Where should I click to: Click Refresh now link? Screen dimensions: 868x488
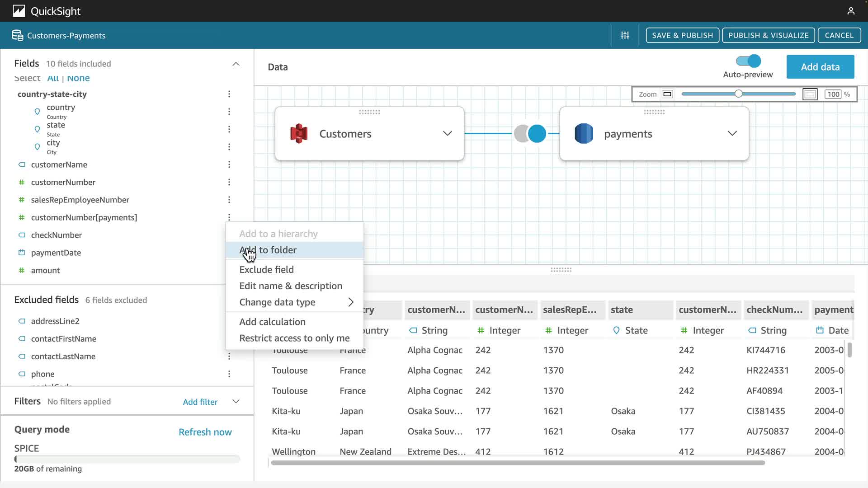[205, 432]
